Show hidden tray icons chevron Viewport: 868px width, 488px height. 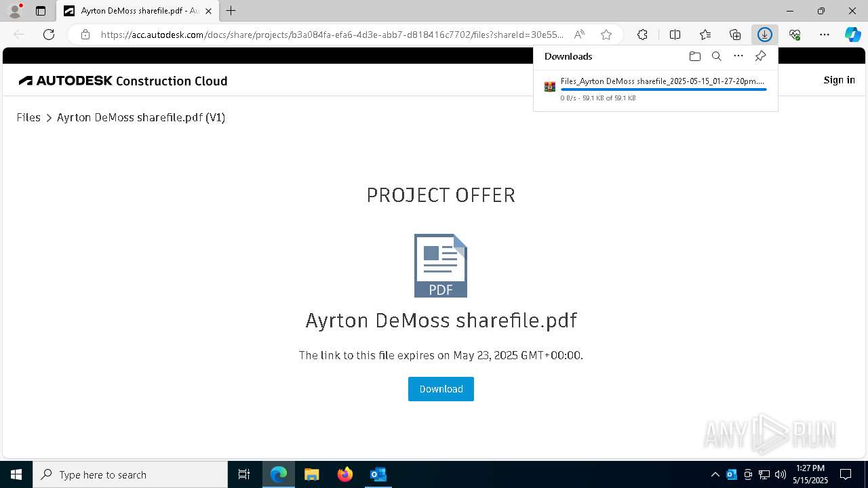point(715,474)
